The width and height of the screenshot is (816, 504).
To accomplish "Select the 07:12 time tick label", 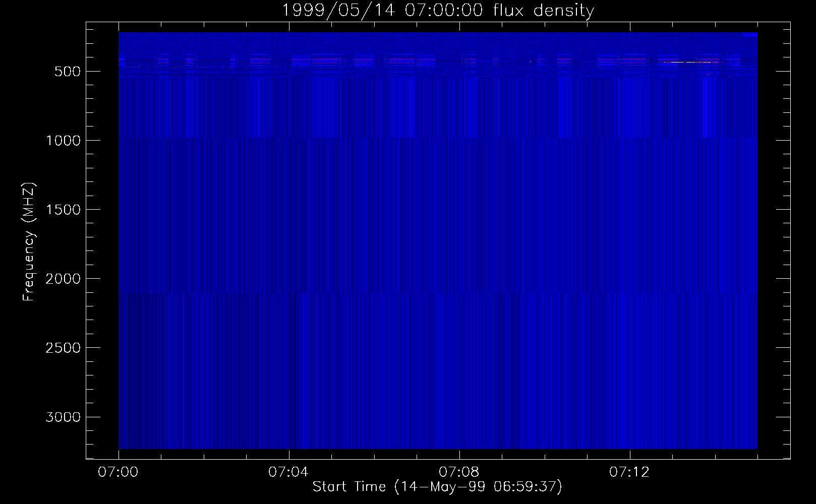I will pos(630,472).
